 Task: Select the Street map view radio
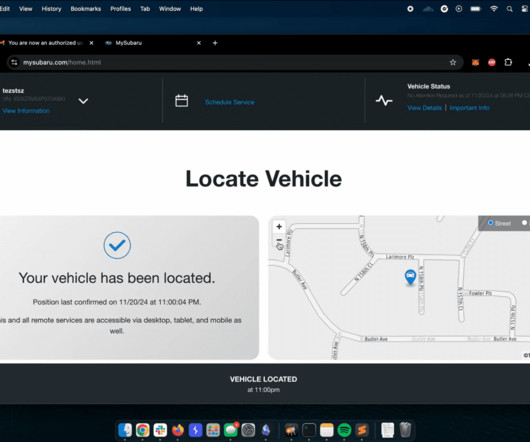click(x=490, y=223)
